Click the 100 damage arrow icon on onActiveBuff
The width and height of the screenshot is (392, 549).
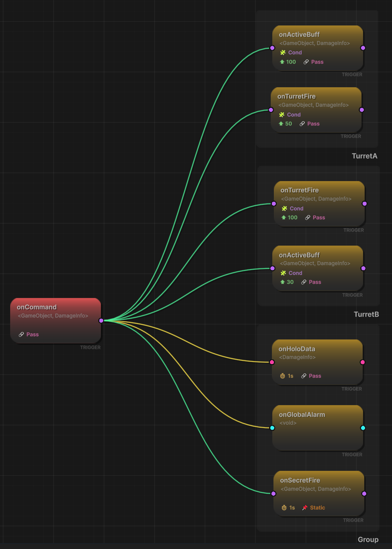[282, 62]
